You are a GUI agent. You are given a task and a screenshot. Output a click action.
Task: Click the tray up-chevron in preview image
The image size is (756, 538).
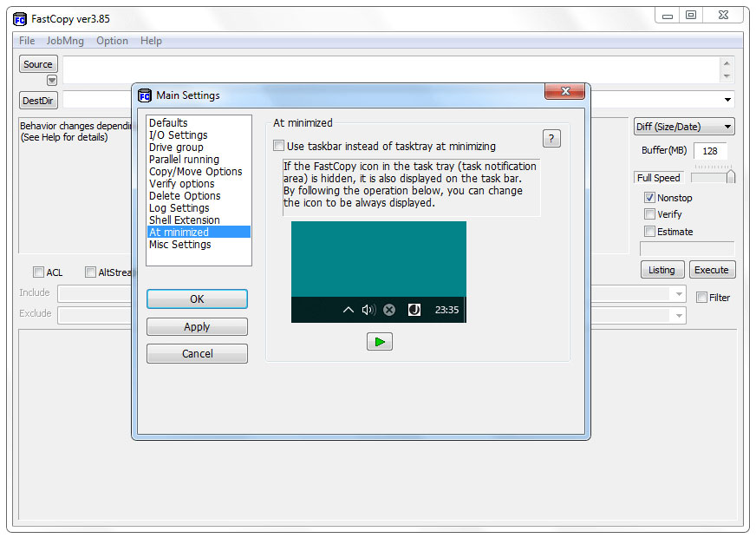tap(349, 310)
